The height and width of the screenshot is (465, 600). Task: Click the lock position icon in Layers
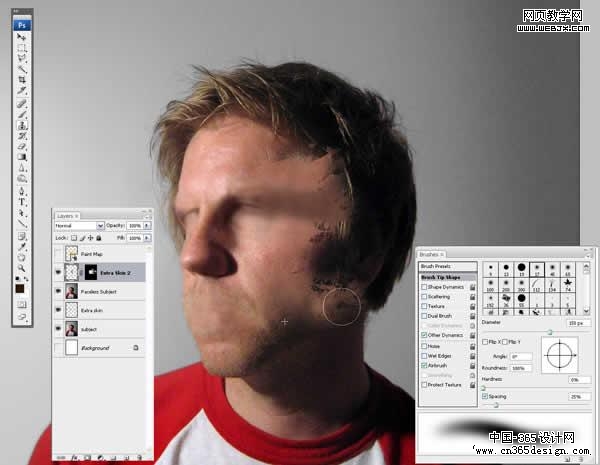pos(91,238)
